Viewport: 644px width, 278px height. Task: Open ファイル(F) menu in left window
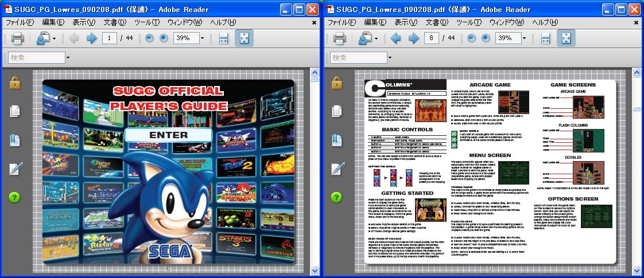(20, 22)
